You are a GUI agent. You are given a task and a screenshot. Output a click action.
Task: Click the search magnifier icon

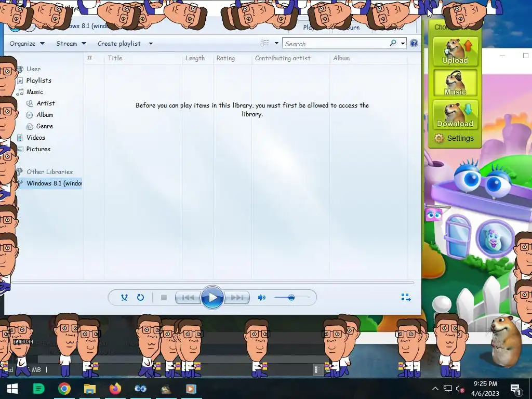pyautogui.click(x=393, y=43)
